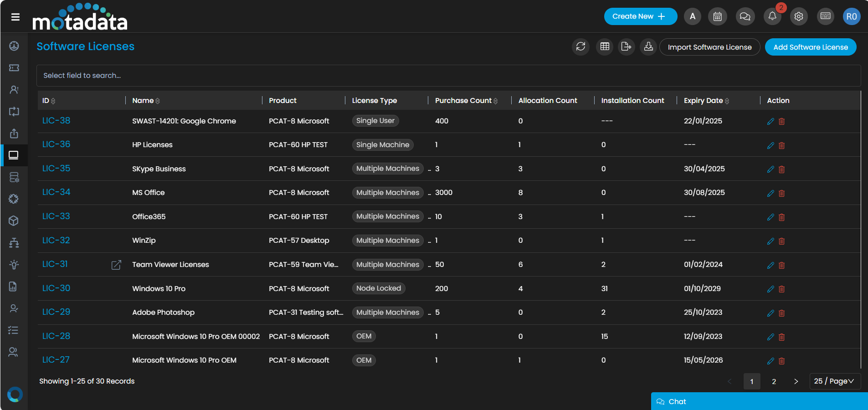Open the column selection grid icon

[605, 47]
